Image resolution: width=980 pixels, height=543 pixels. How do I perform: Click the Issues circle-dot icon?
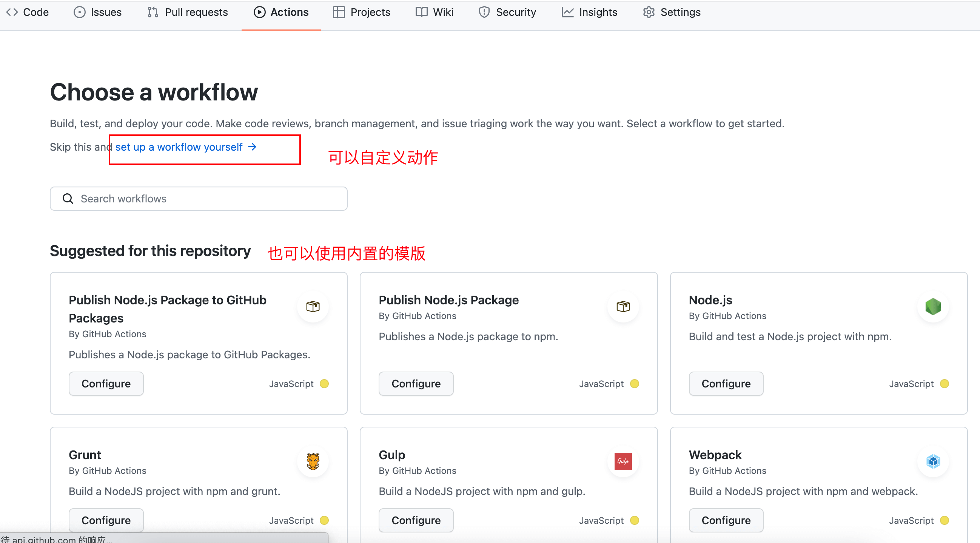79,12
